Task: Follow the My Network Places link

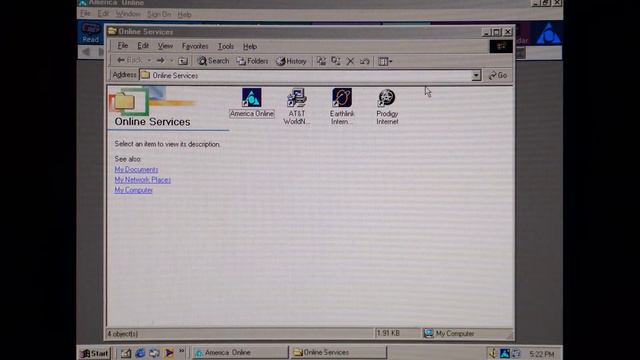Action: pyautogui.click(x=142, y=180)
